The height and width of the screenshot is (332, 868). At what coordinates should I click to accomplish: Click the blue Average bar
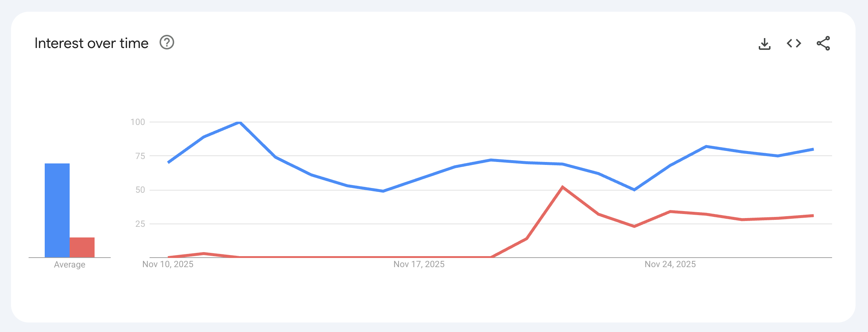57,210
